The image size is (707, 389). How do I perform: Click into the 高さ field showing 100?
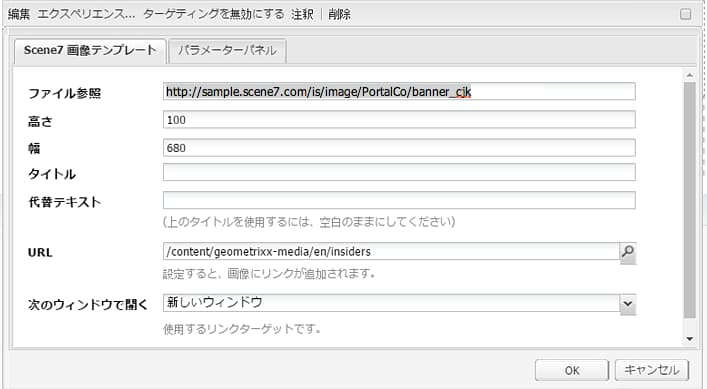coord(399,120)
